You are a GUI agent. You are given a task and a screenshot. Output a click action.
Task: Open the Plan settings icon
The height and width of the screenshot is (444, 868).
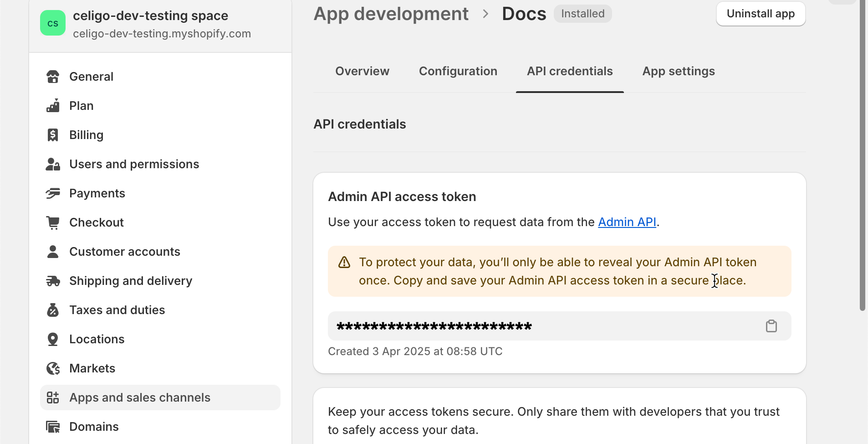(x=53, y=106)
